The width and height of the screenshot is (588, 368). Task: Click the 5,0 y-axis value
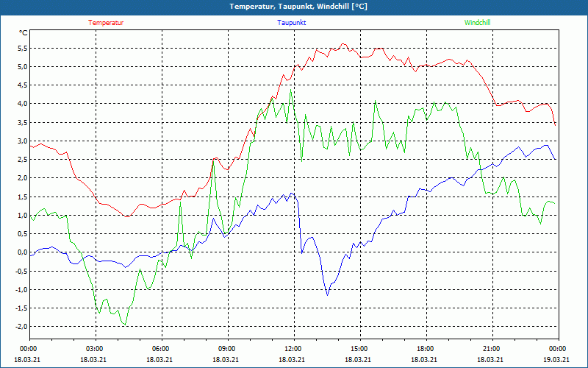(x=23, y=67)
